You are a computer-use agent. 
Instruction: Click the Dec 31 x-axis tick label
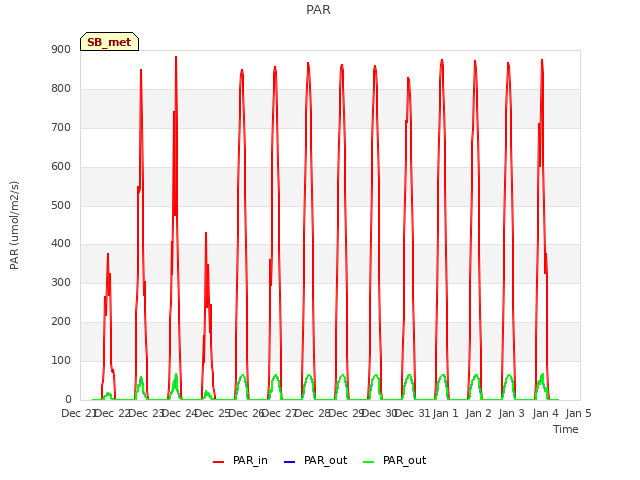tap(413, 413)
